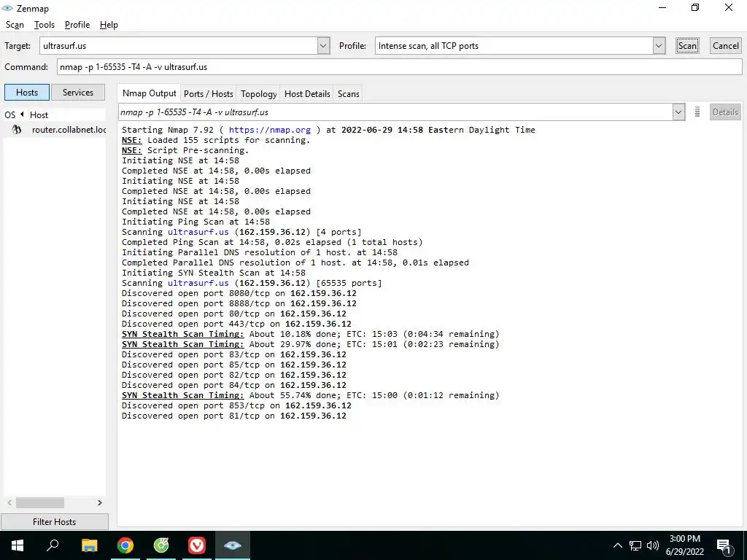Open volume tray icon

[x=653, y=545]
